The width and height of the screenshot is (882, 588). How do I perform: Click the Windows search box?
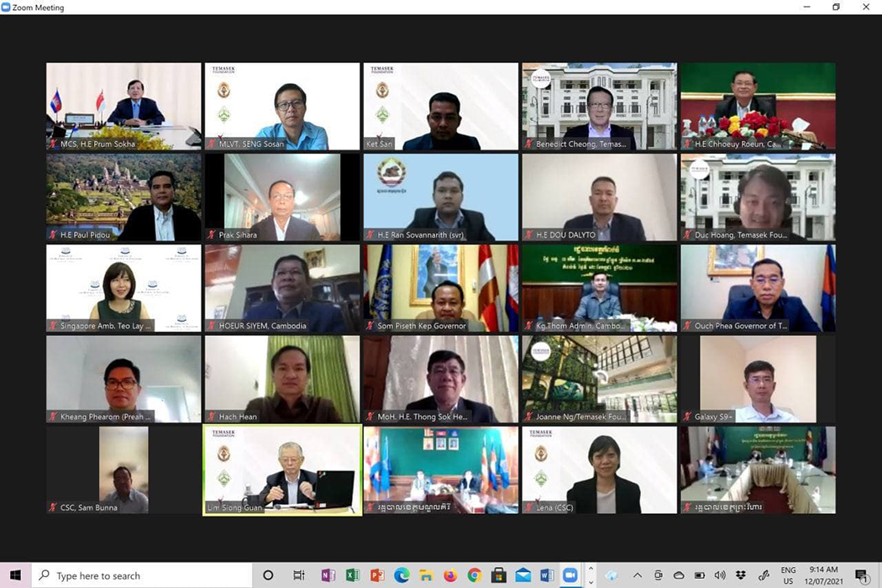(x=143, y=575)
